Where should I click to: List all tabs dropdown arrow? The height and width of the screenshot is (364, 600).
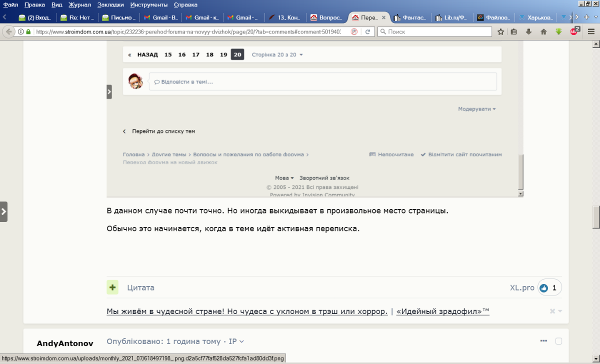click(x=595, y=17)
